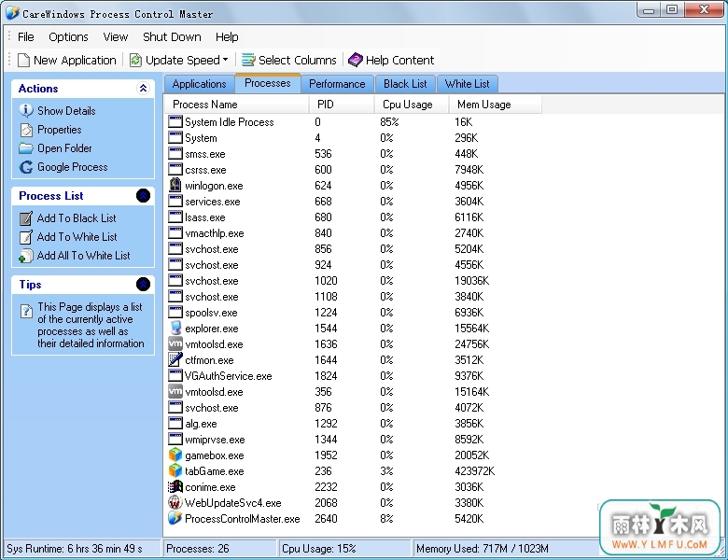Viewport: 728px width, 560px height.
Task: Switch to the Black List tab
Action: (x=405, y=84)
